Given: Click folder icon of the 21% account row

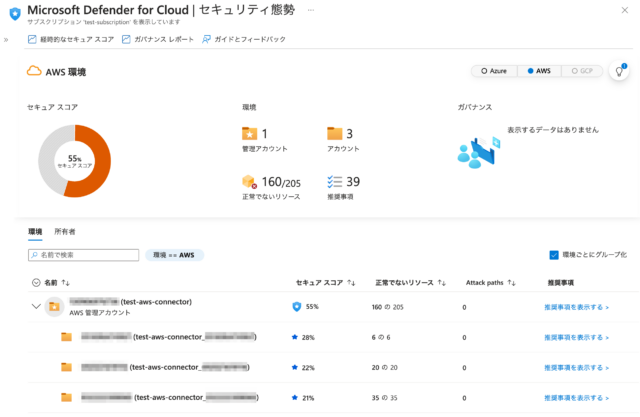Looking at the screenshot, I should pos(67,397).
